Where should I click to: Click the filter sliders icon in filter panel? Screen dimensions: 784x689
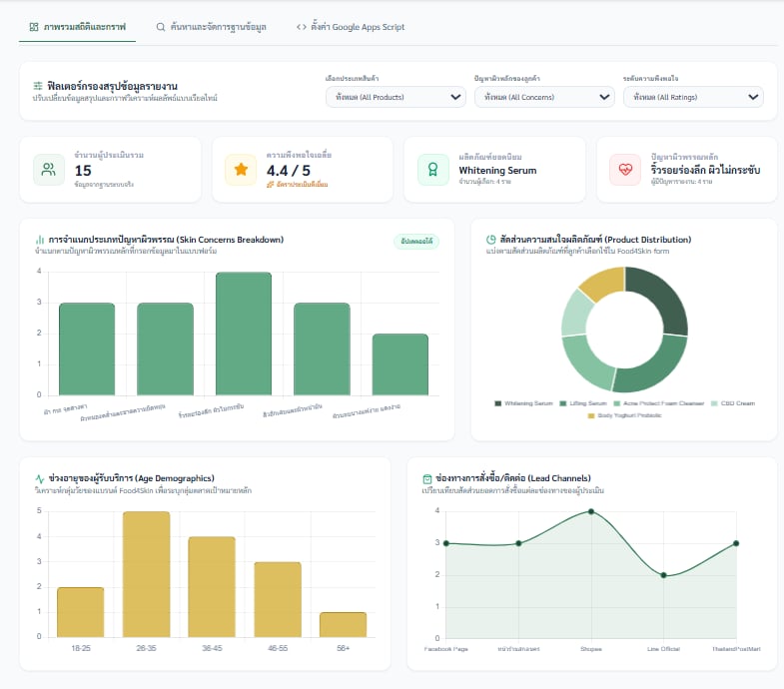(x=38, y=86)
